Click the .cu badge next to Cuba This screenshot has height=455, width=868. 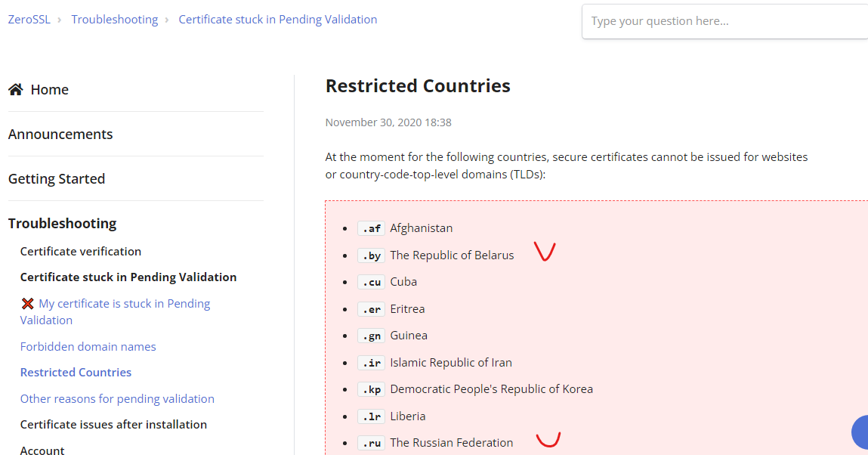tap(371, 281)
